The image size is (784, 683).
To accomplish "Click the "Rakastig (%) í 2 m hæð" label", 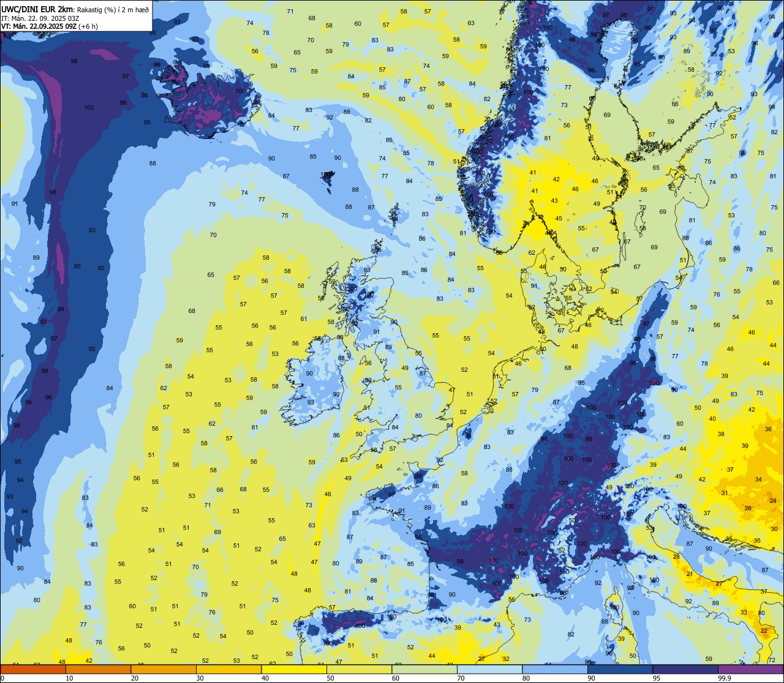I will pos(113,9).
